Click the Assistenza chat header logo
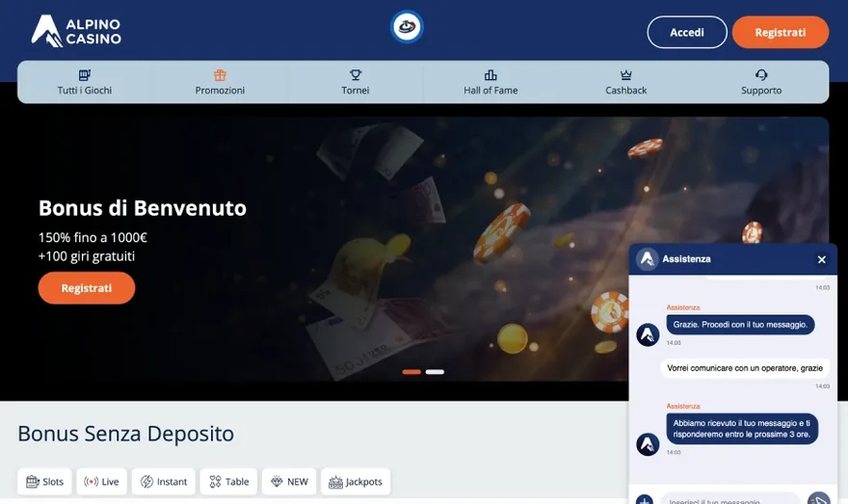 [x=647, y=259]
